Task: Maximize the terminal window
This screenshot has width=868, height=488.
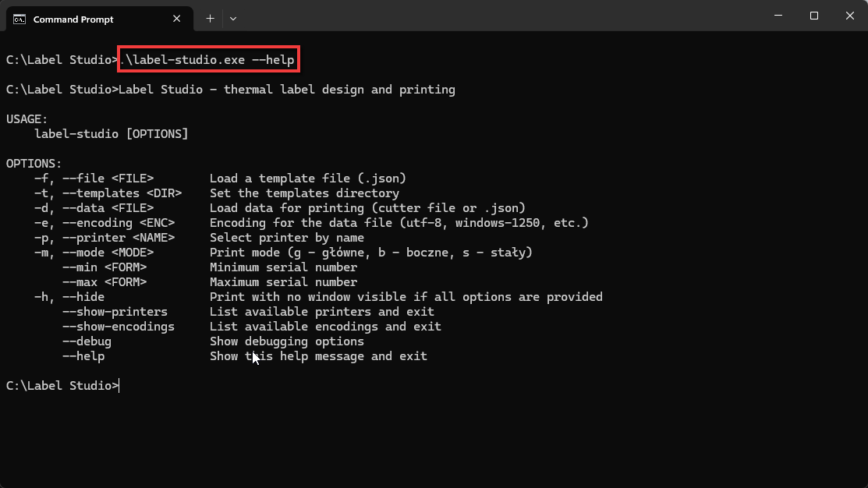Action: (813, 16)
